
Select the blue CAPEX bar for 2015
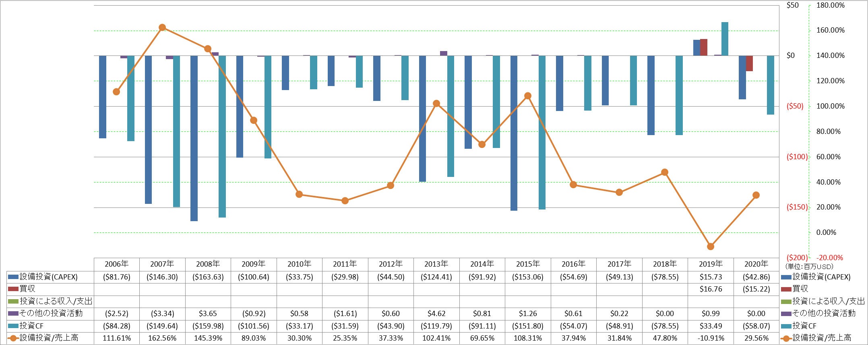[514, 133]
